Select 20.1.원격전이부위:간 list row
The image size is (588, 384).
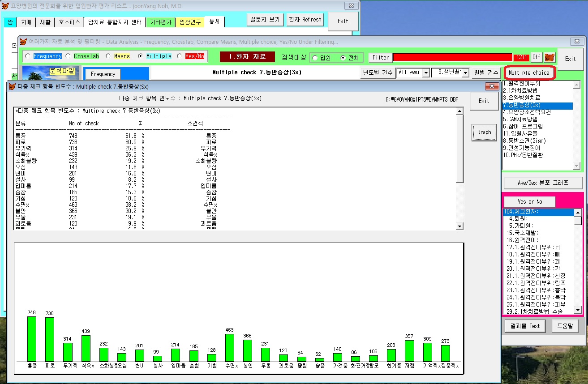pyautogui.click(x=538, y=269)
